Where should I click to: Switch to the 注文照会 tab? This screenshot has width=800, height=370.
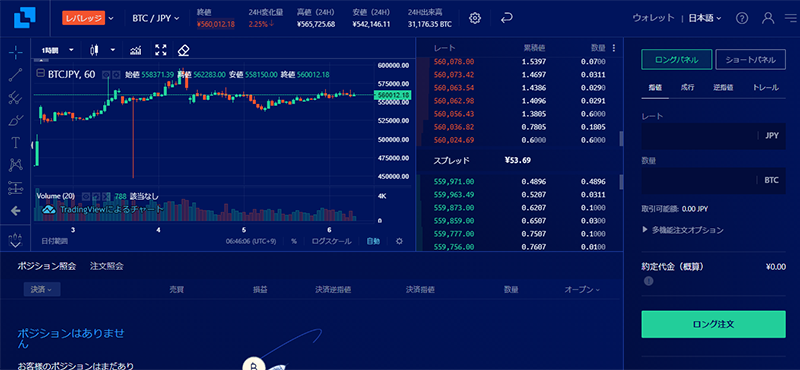[107, 266]
